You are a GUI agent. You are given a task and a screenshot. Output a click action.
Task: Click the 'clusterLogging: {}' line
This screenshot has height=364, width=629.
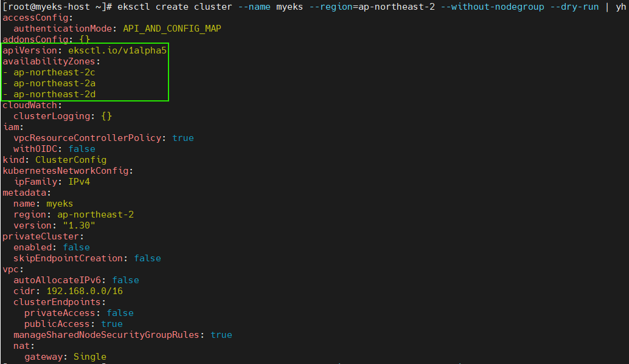pyautogui.click(x=63, y=116)
